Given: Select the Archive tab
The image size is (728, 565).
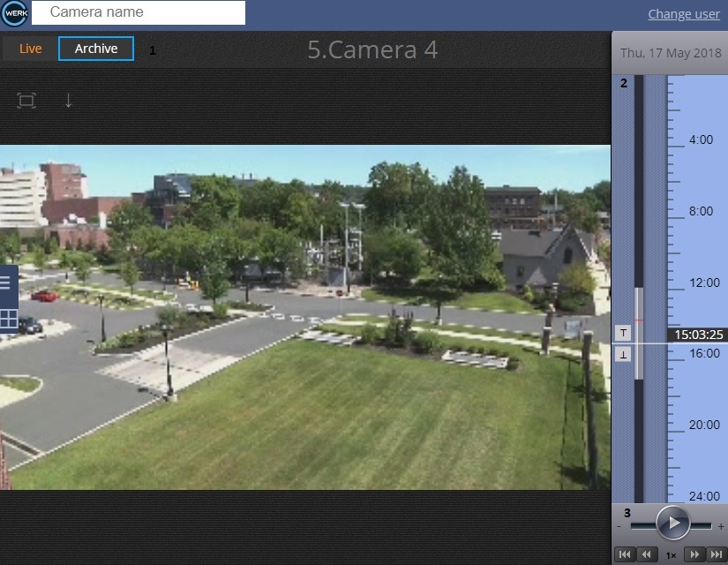Looking at the screenshot, I should (x=96, y=49).
